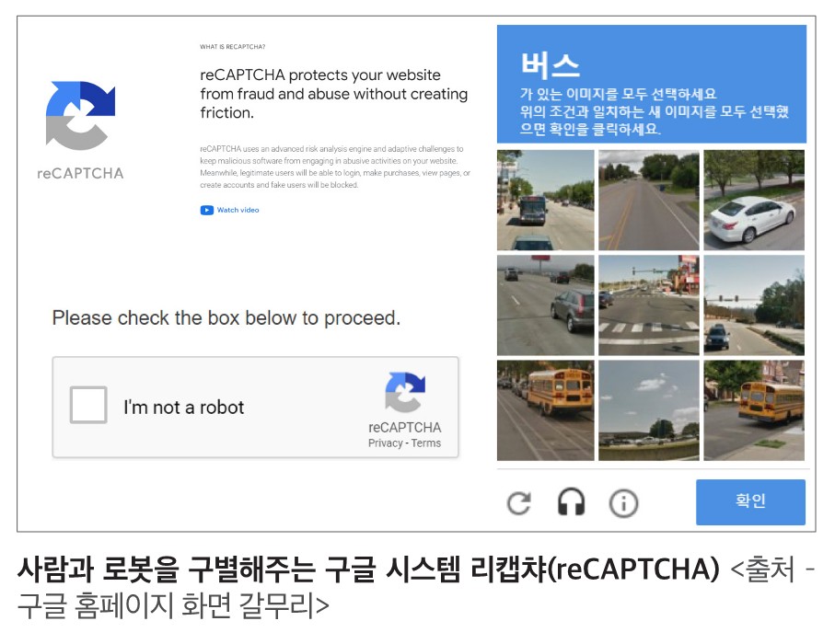The height and width of the screenshot is (644, 835).
Task: Click the reload challenge icon
Action: (x=518, y=503)
